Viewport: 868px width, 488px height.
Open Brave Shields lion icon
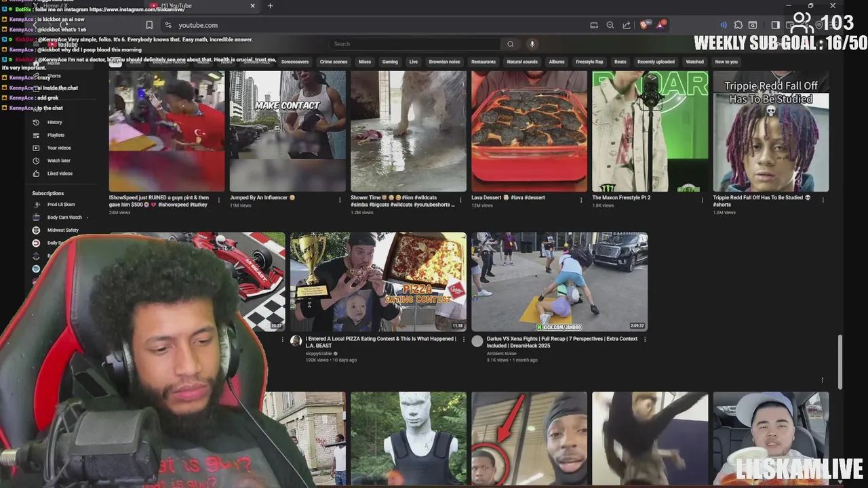click(644, 25)
